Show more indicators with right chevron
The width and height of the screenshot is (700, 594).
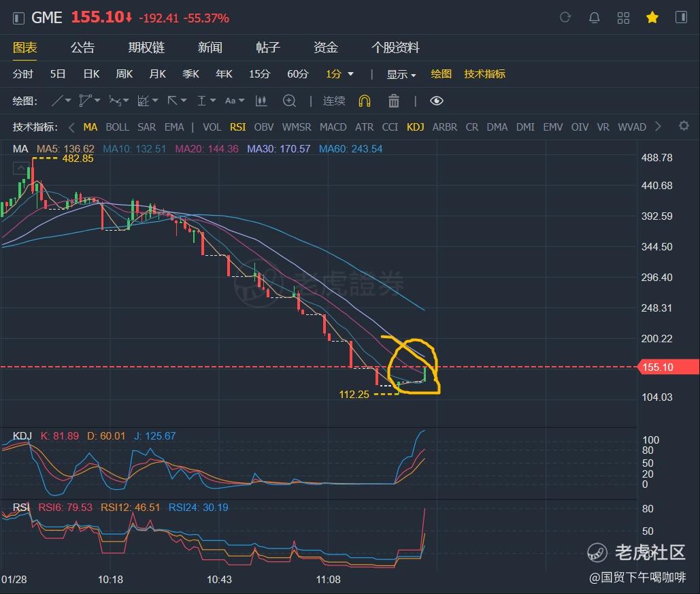coord(658,127)
